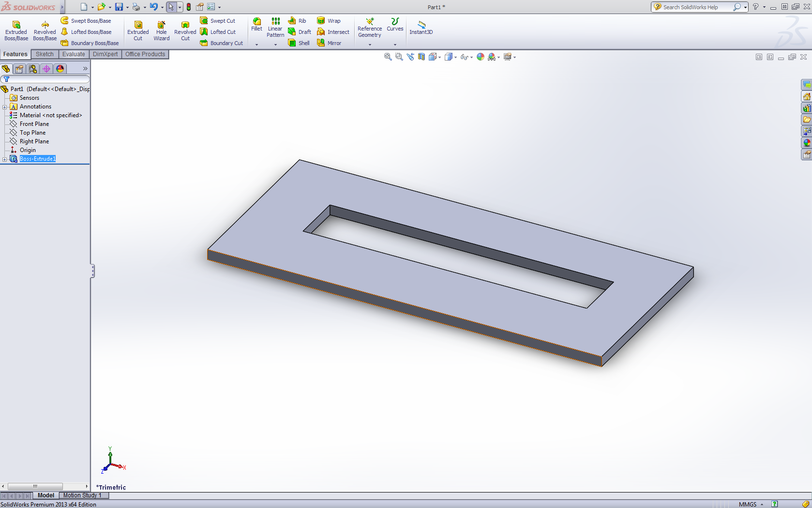Screen dimensions: 812x508
Task: Restore the Previous View
Action: click(410, 57)
